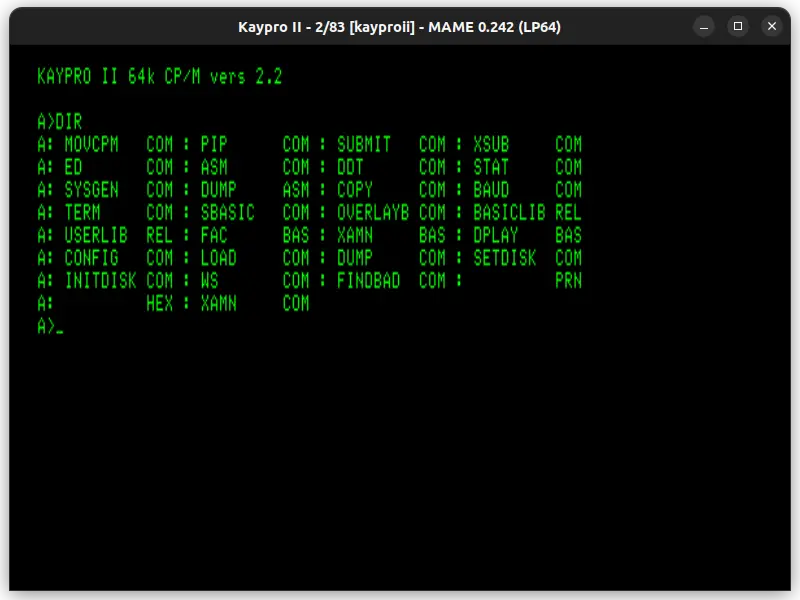Click the window title showing Kaypro II

[400, 27]
